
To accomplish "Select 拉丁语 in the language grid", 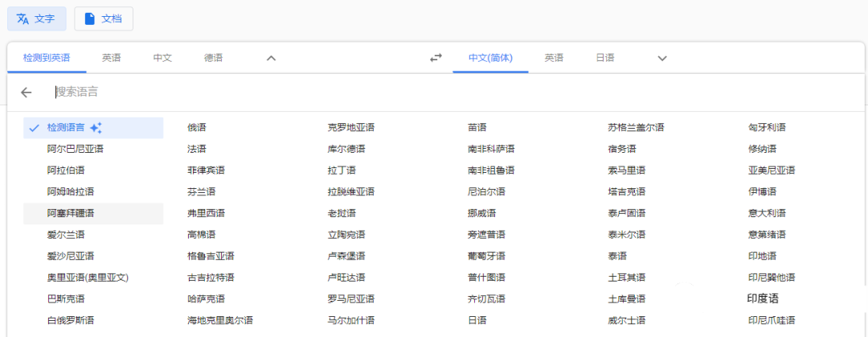I will coord(342,171).
